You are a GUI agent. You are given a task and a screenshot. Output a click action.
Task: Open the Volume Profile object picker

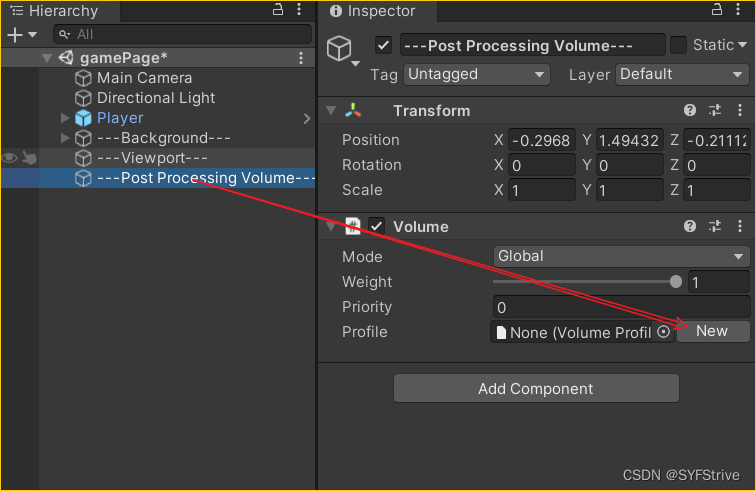(664, 332)
